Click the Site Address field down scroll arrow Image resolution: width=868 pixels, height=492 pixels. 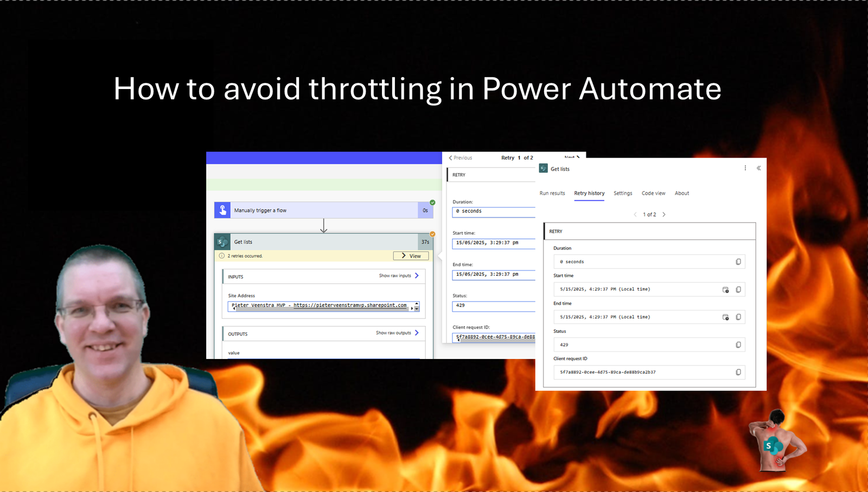point(417,309)
